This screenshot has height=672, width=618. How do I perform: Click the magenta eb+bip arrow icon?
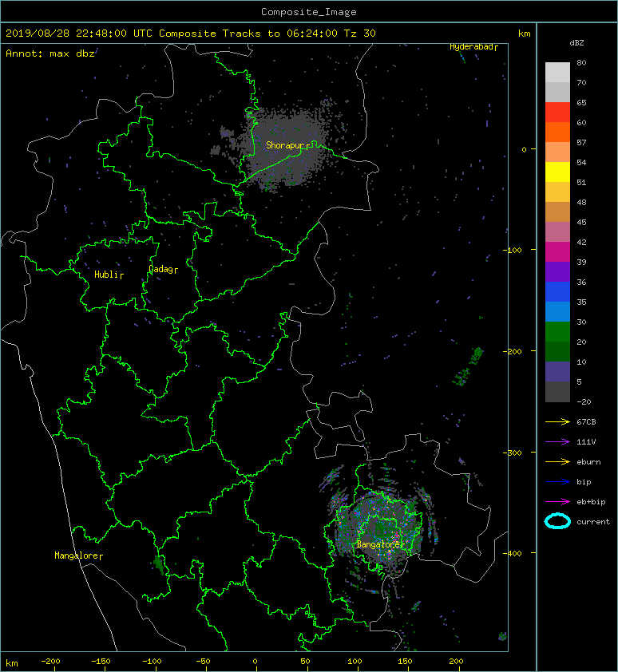[x=557, y=502]
